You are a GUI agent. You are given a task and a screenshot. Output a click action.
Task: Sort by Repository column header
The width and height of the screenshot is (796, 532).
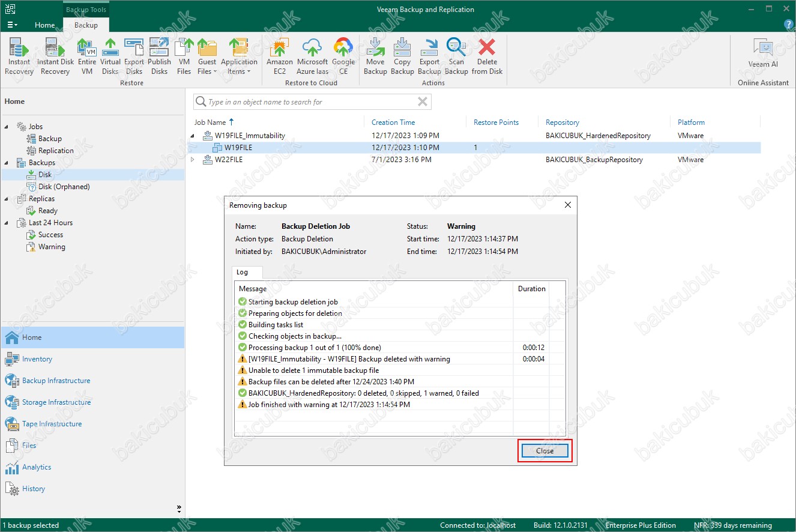click(562, 122)
